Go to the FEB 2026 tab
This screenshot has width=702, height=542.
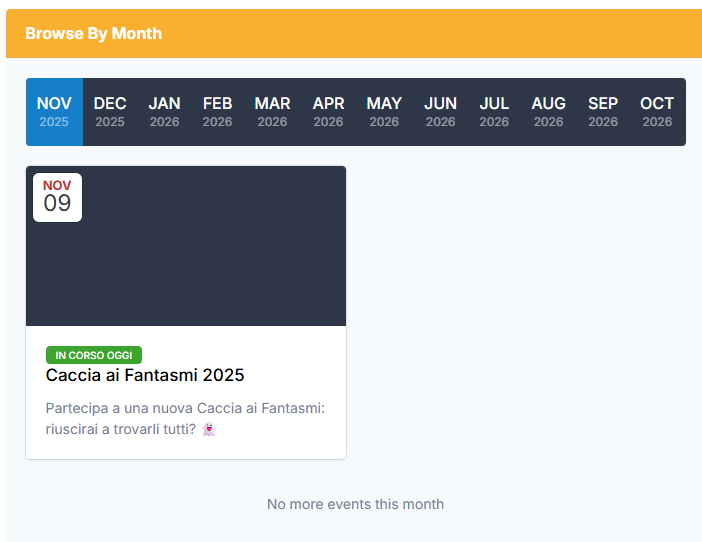tap(217, 112)
